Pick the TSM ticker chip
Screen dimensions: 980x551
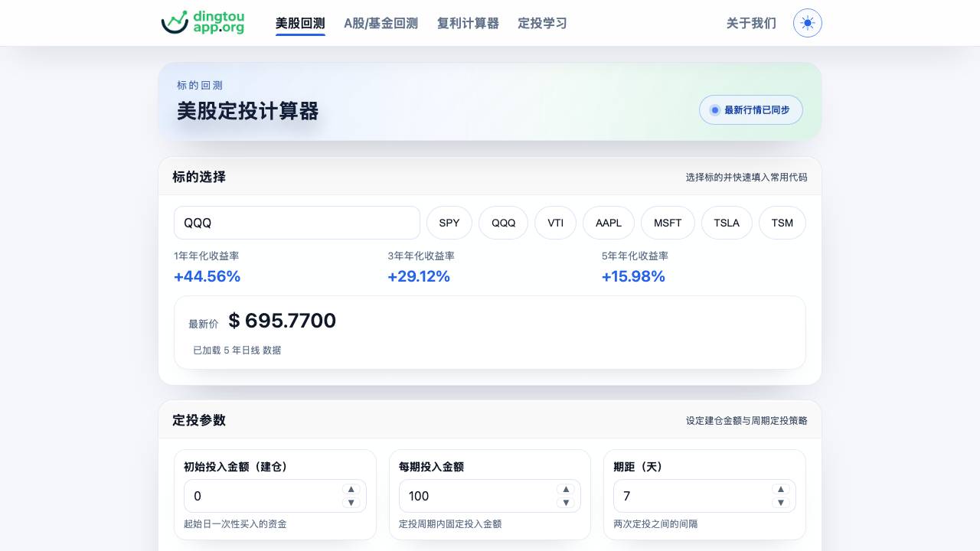pos(782,223)
